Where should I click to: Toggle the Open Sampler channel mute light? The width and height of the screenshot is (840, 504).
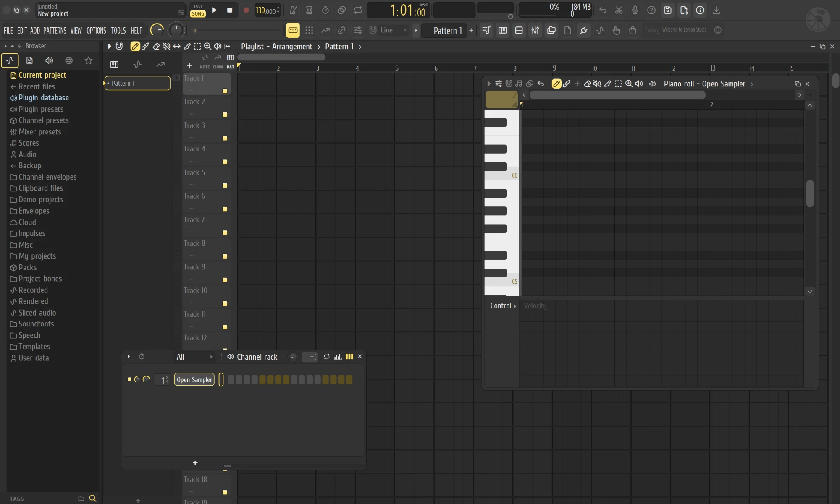click(129, 379)
